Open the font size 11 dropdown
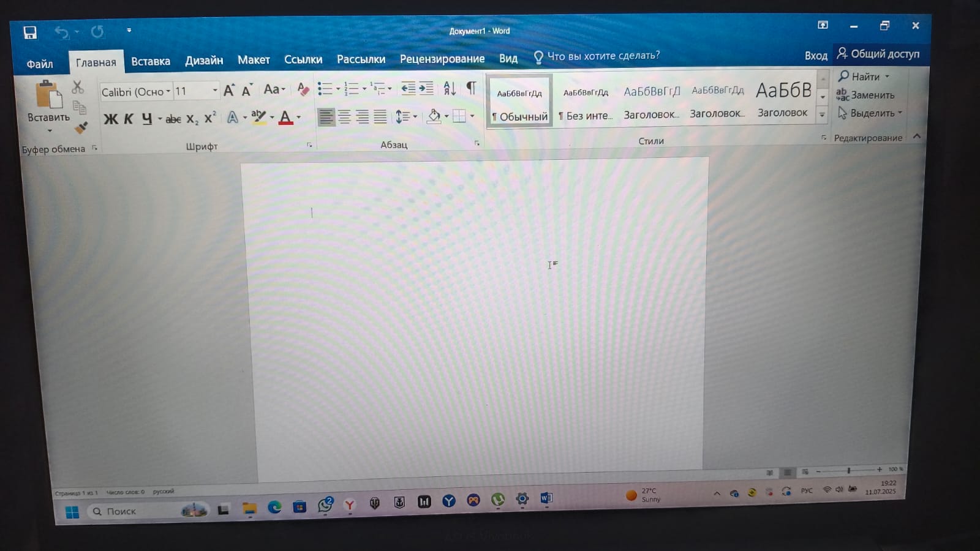Viewport: 980px width, 551px height. [x=215, y=91]
